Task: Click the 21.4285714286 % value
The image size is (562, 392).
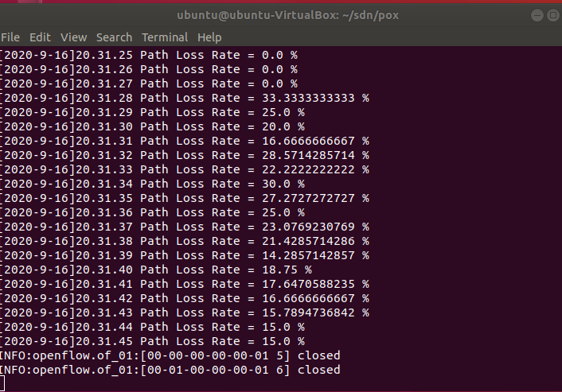Action: pyautogui.click(x=315, y=241)
